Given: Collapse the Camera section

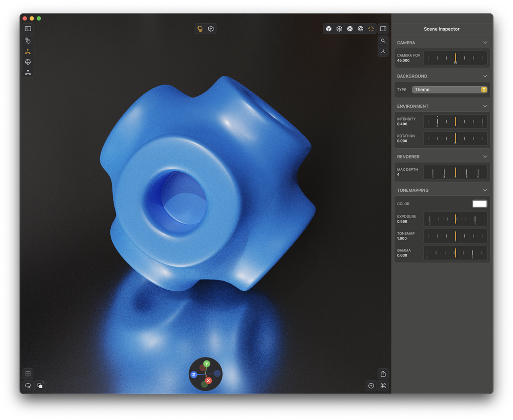Looking at the screenshot, I should 485,43.
